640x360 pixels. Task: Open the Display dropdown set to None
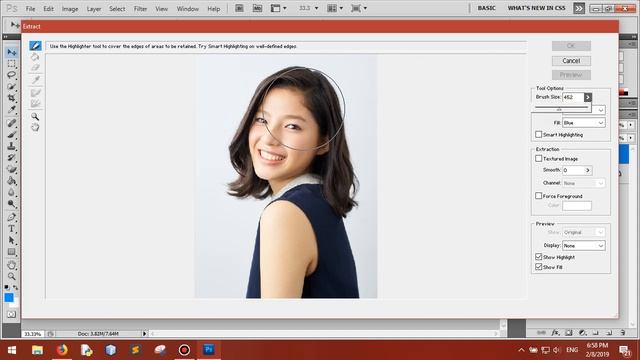(583, 246)
